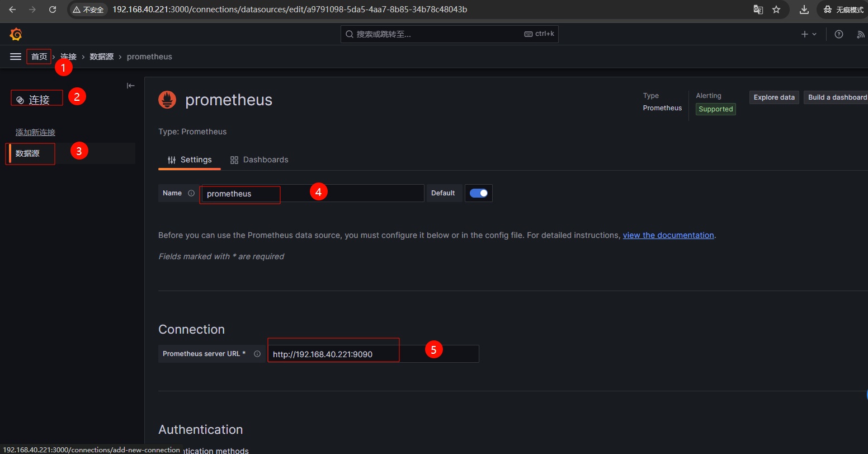Open the hamburger navigation menu
Image resolution: width=868 pixels, height=454 pixels.
tap(16, 57)
